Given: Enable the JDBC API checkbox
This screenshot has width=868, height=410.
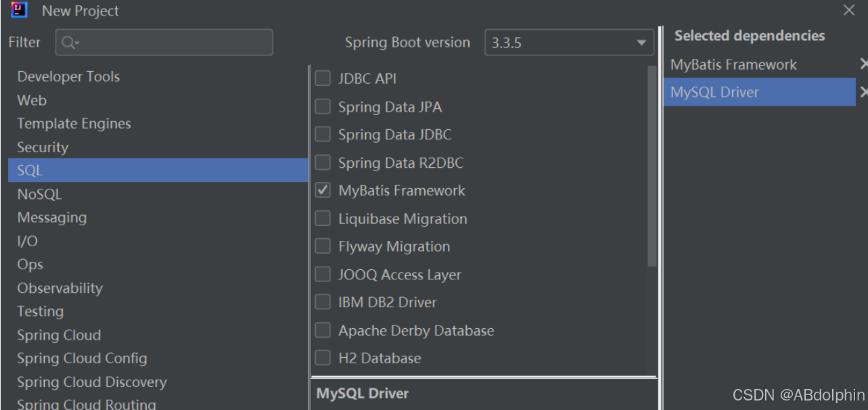Looking at the screenshot, I should [323, 78].
